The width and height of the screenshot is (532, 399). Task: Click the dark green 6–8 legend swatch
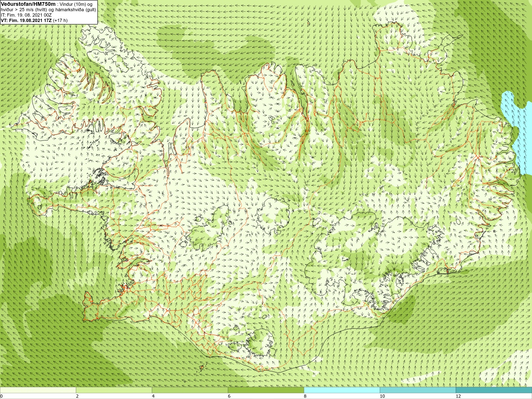[266, 390]
